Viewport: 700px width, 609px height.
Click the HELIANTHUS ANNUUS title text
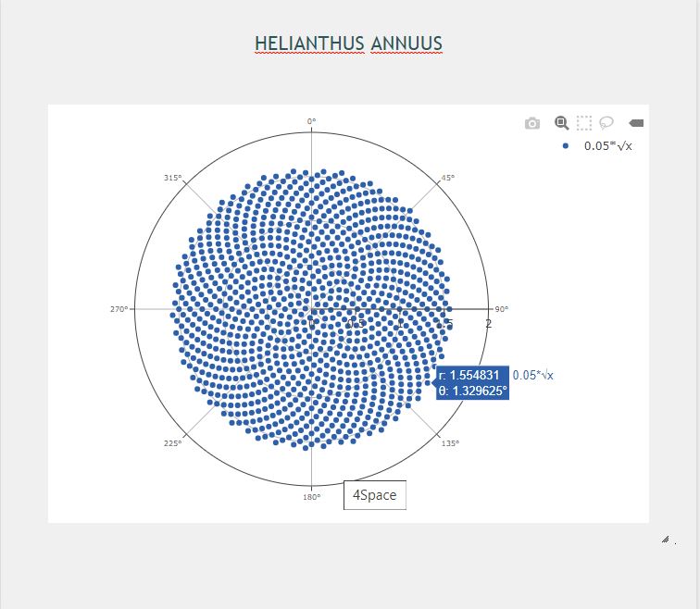[x=348, y=44]
